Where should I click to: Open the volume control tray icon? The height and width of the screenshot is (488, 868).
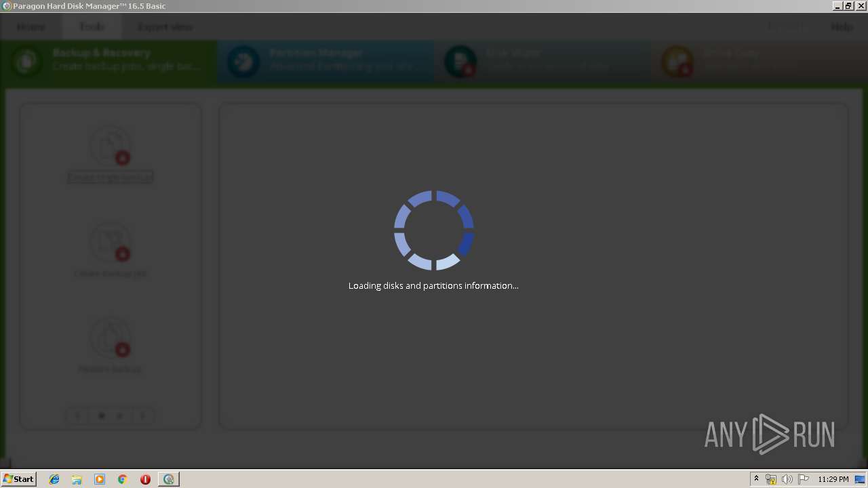(x=787, y=479)
